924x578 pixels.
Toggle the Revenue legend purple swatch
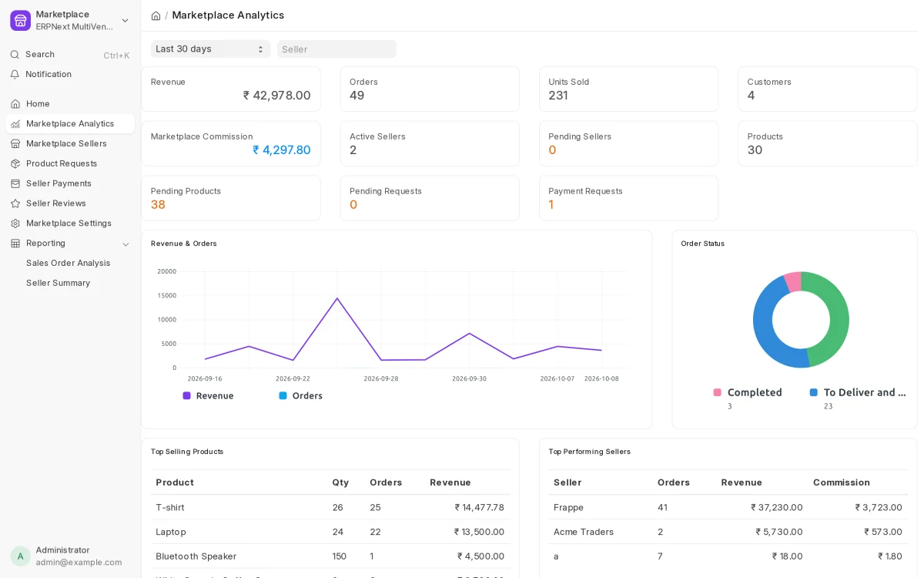coord(186,395)
